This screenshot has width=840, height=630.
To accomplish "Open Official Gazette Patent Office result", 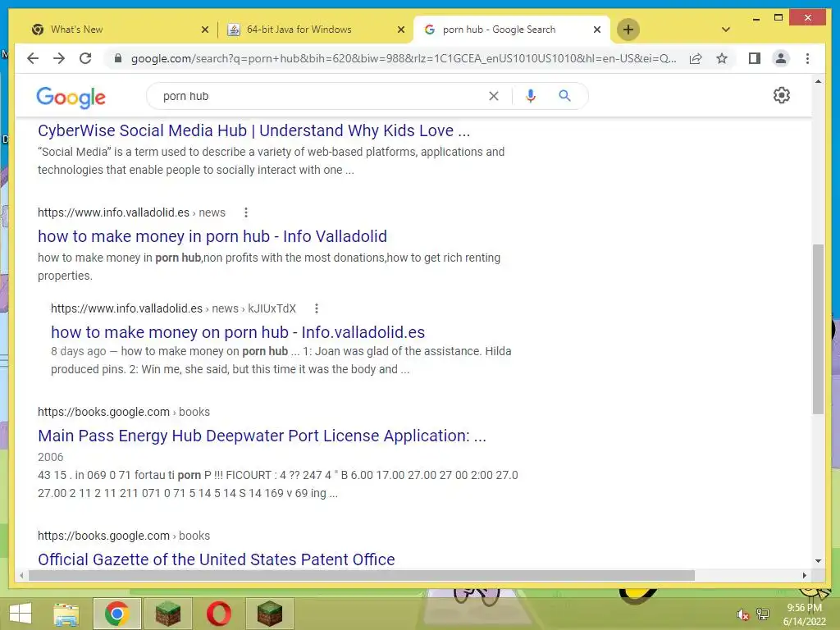I will coord(216,559).
